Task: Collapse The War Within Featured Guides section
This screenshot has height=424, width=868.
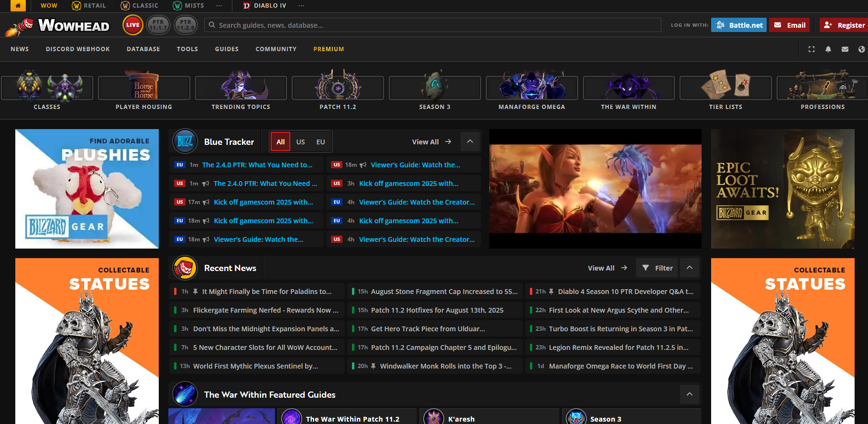Action: (690, 394)
